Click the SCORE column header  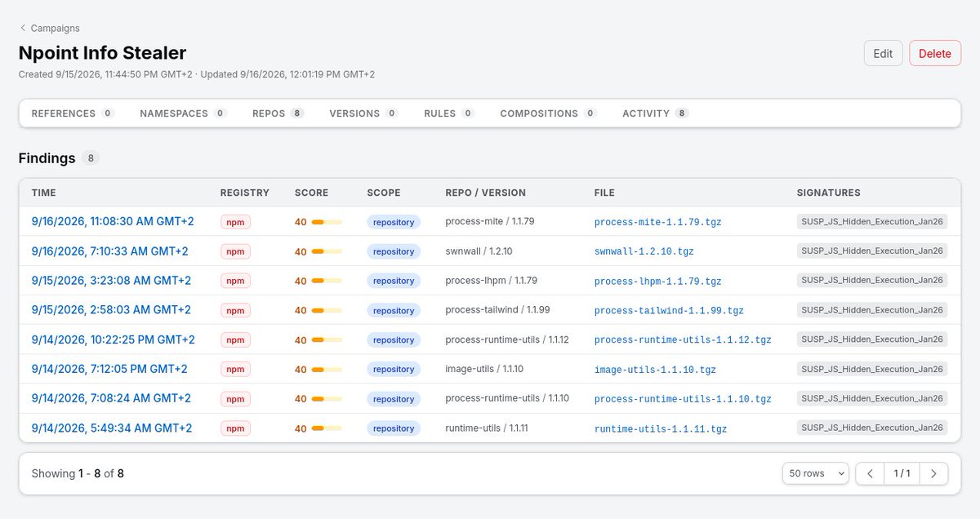click(311, 193)
